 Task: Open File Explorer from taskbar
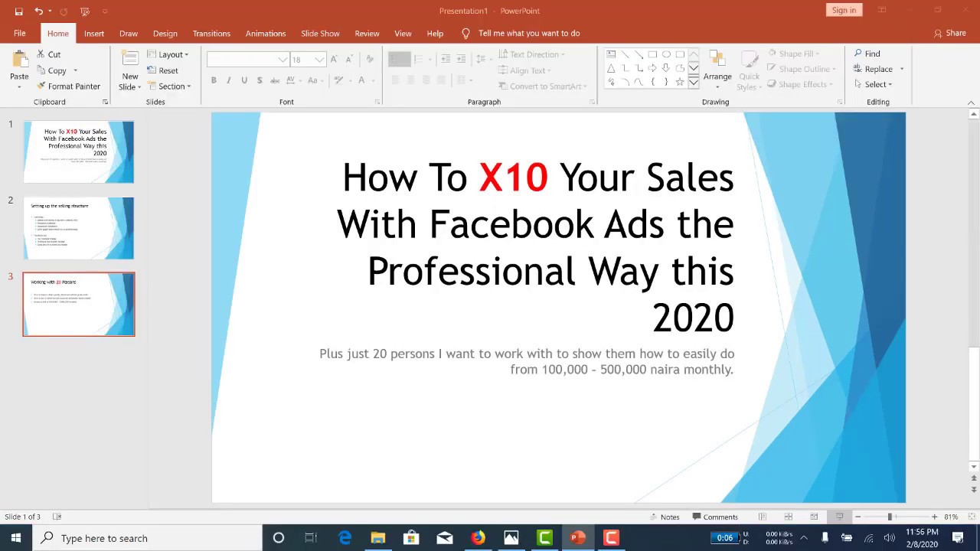[378, 538]
